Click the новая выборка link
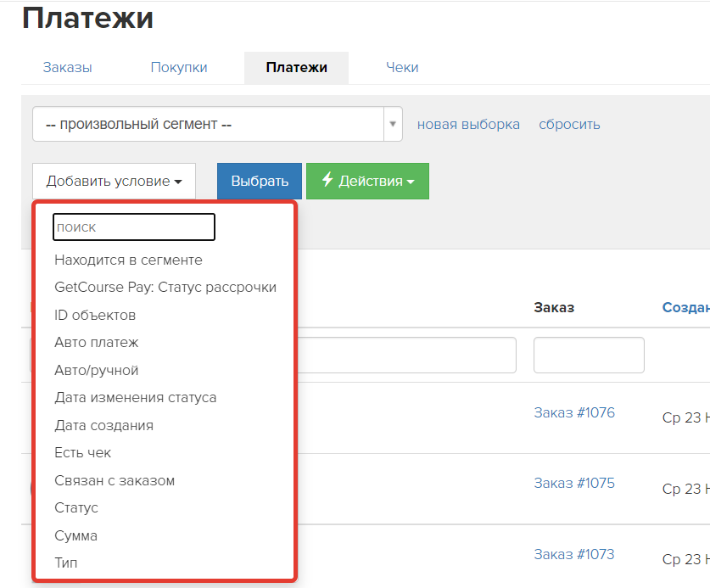Screen dimensions: 710x588 [468, 124]
